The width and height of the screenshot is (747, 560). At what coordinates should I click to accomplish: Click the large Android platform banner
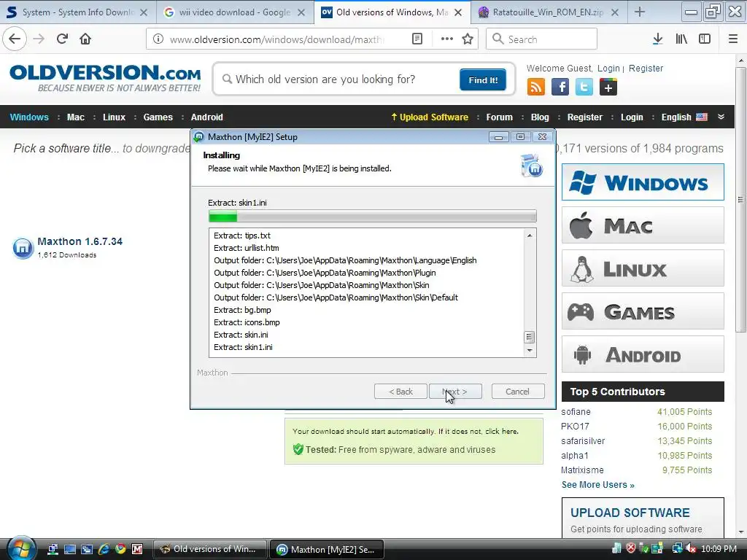pos(643,354)
